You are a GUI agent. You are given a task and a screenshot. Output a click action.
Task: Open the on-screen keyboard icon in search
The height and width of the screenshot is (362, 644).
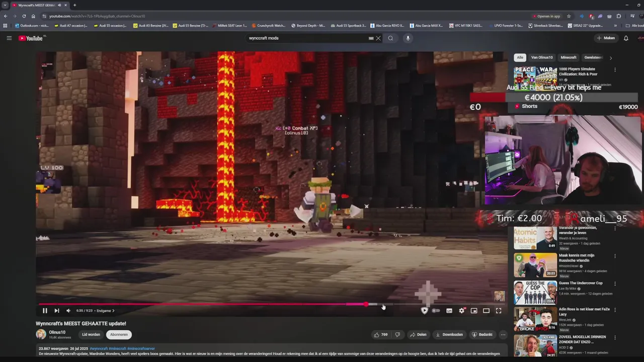[x=371, y=38]
